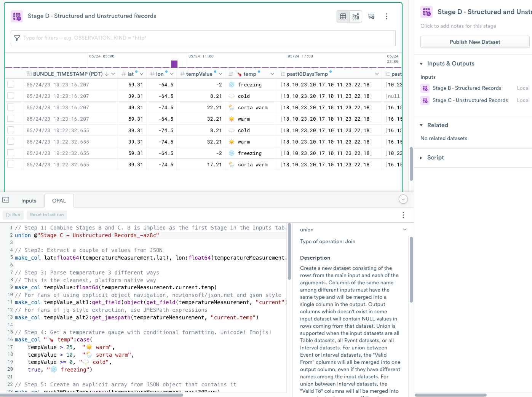Click the purple timeline histogram bar
Screen dimensions: 532x397
coord(174,64)
